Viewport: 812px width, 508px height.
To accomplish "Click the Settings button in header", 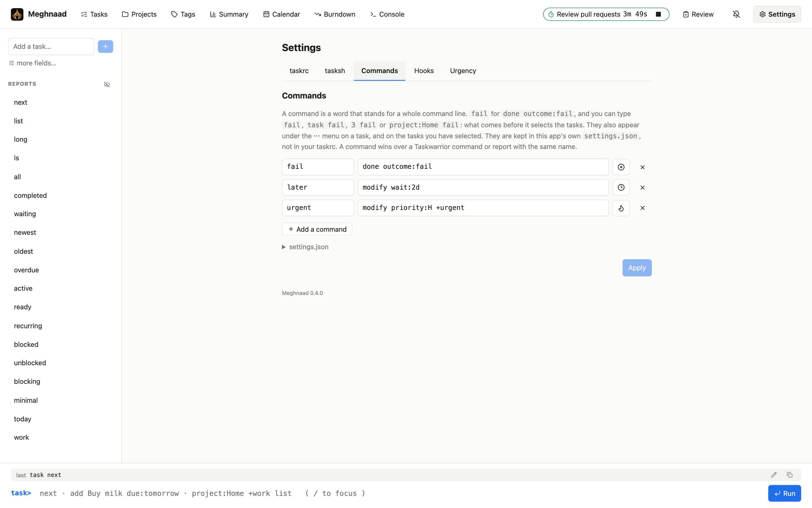I will [777, 14].
